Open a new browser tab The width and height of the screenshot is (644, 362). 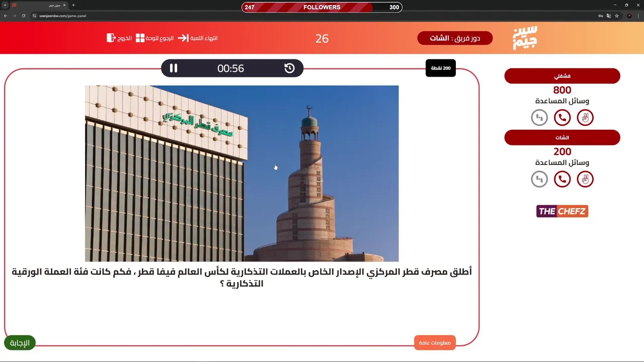(x=73, y=5)
